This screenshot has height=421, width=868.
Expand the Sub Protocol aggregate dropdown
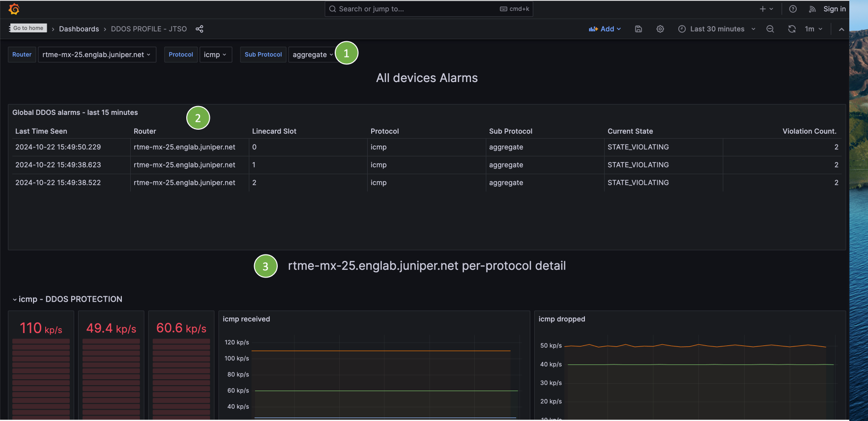coord(312,55)
